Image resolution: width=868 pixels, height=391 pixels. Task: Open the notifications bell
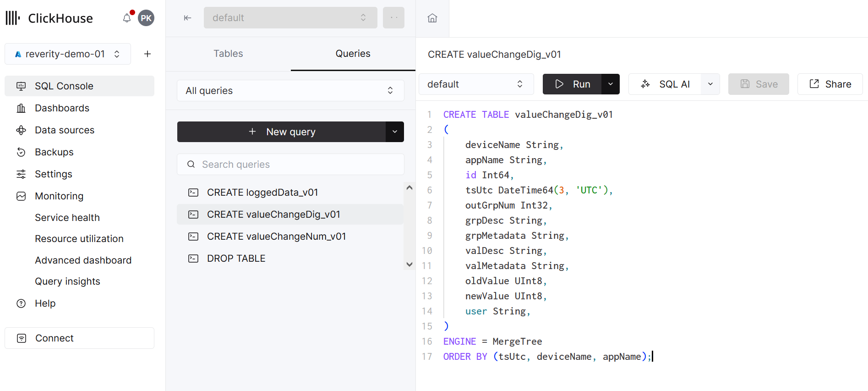click(x=127, y=18)
